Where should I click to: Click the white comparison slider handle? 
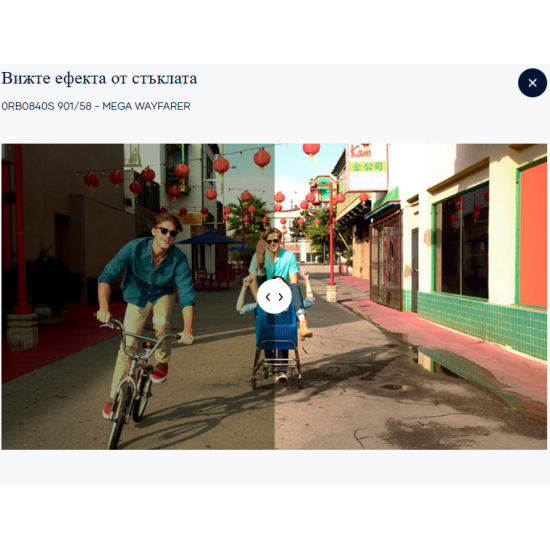pos(274,297)
